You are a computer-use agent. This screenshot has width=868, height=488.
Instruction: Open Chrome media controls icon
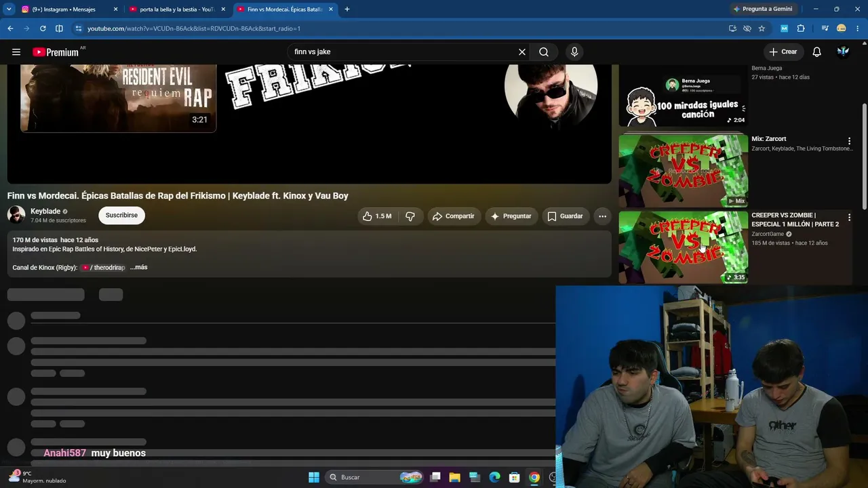pyautogui.click(x=825, y=28)
